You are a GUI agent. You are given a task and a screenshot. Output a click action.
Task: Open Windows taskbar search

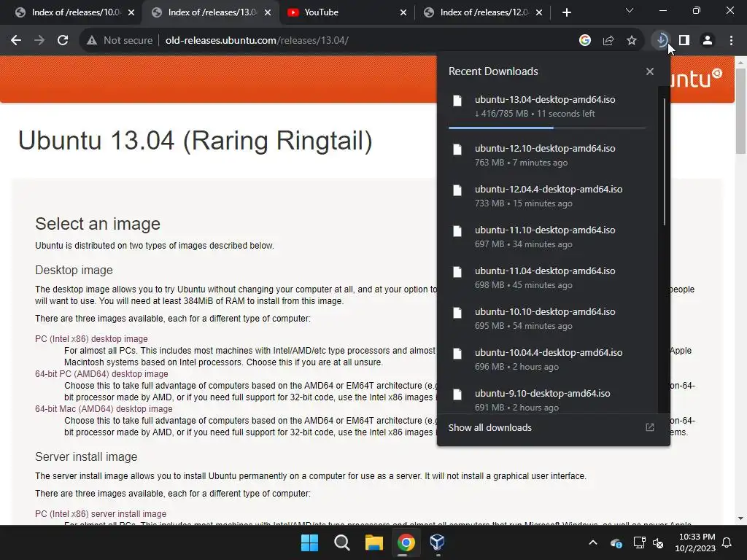click(341, 542)
